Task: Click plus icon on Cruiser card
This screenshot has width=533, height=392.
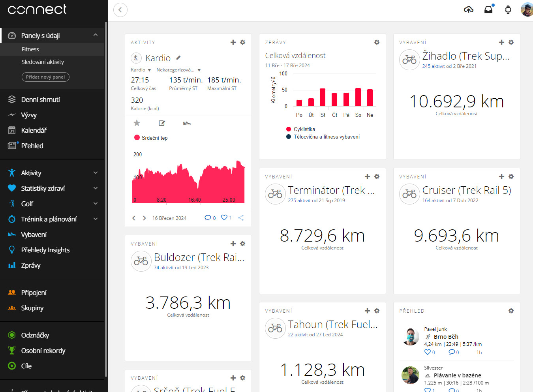Action: click(x=501, y=176)
